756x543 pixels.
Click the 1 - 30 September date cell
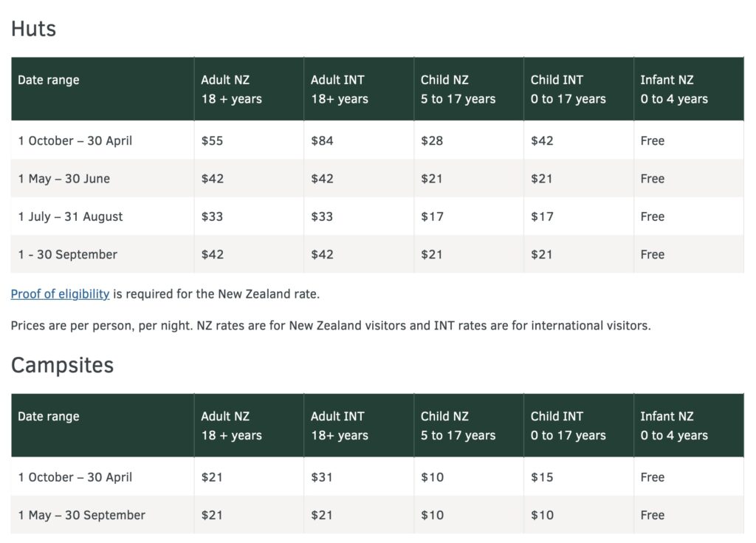point(68,254)
